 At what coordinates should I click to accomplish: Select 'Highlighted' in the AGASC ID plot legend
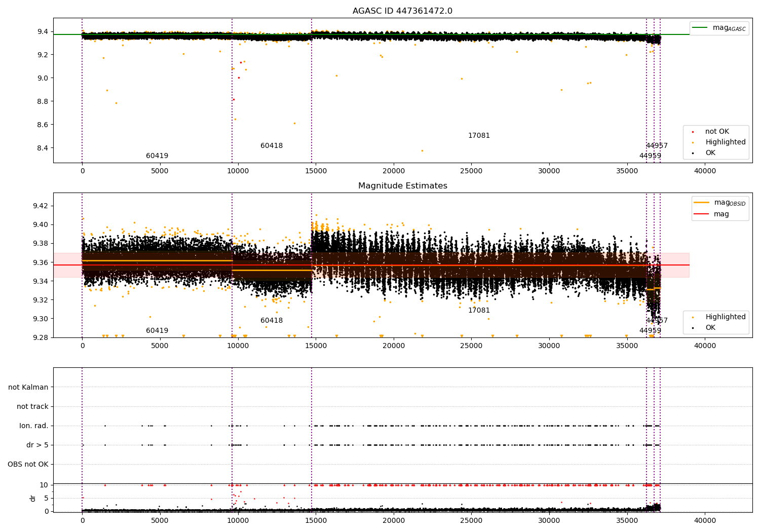point(726,142)
